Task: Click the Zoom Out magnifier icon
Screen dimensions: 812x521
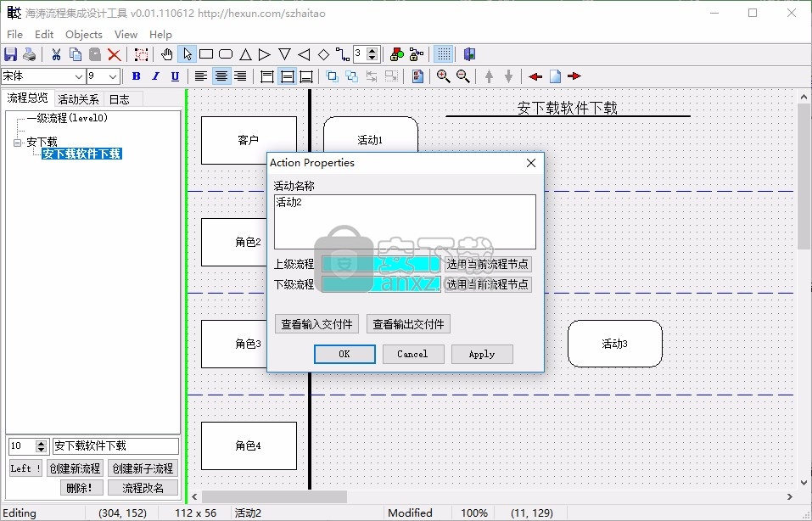Action: pos(463,76)
